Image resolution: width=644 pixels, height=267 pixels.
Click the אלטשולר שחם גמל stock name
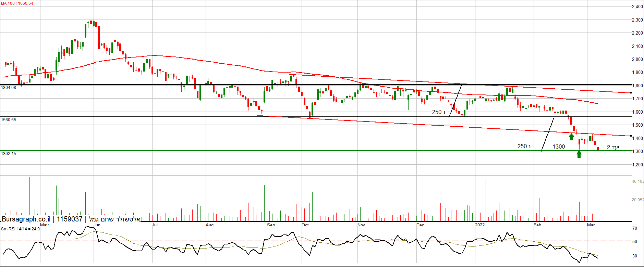114,219
